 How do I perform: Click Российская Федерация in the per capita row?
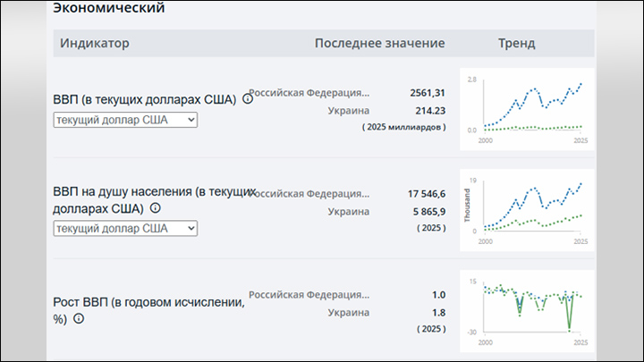click(309, 194)
